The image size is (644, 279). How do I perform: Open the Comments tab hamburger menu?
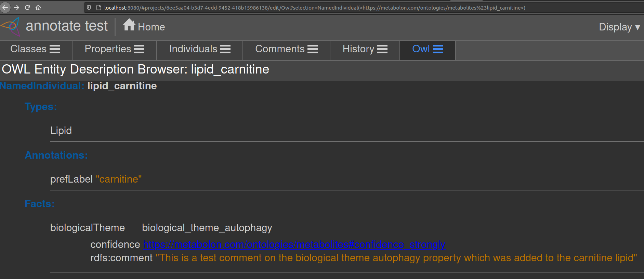(313, 49)
